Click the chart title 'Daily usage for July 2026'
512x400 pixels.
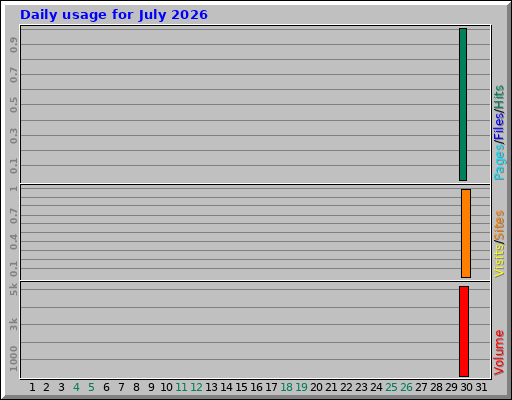click(x=114, y=15)
